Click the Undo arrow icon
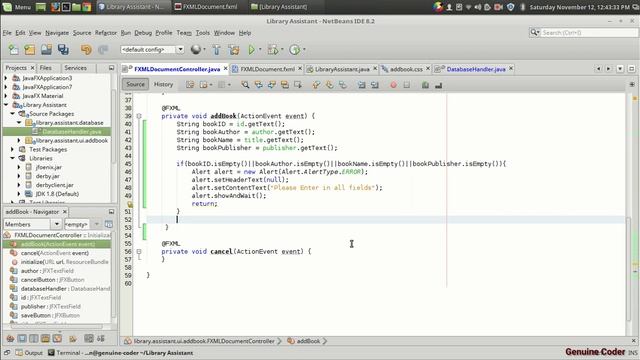 [x=86, y=50]
